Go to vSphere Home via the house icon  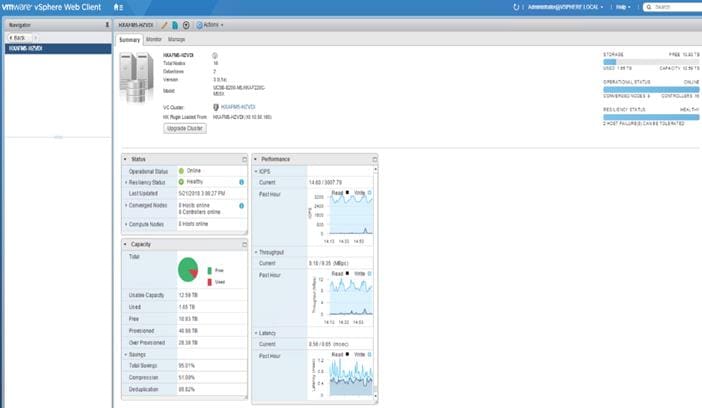[116, 7]
